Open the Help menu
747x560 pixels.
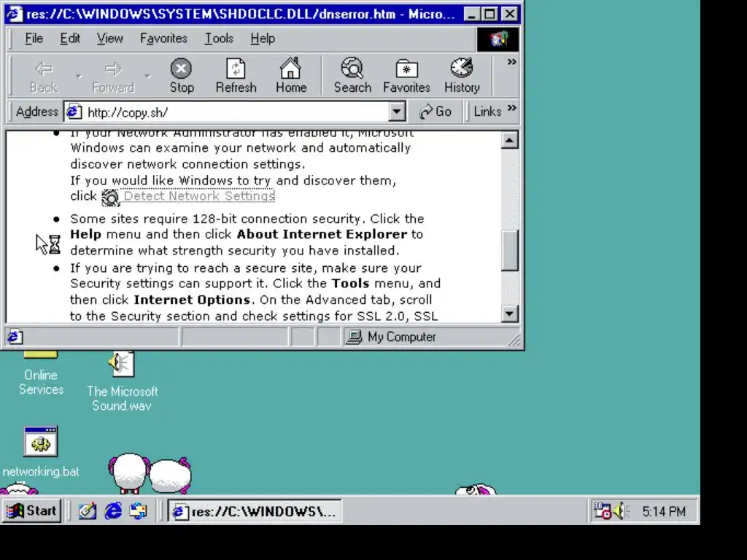263,39
